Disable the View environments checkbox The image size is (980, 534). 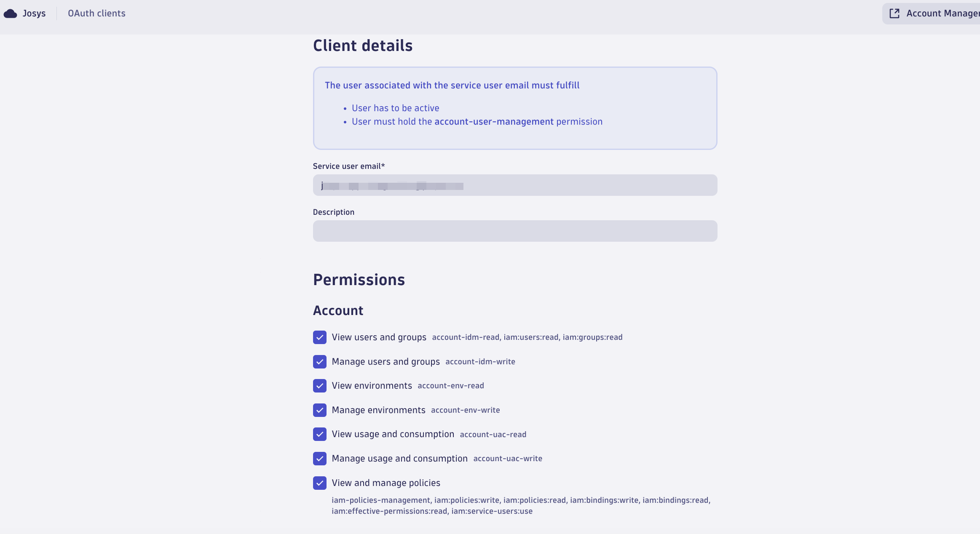(320, 386)
